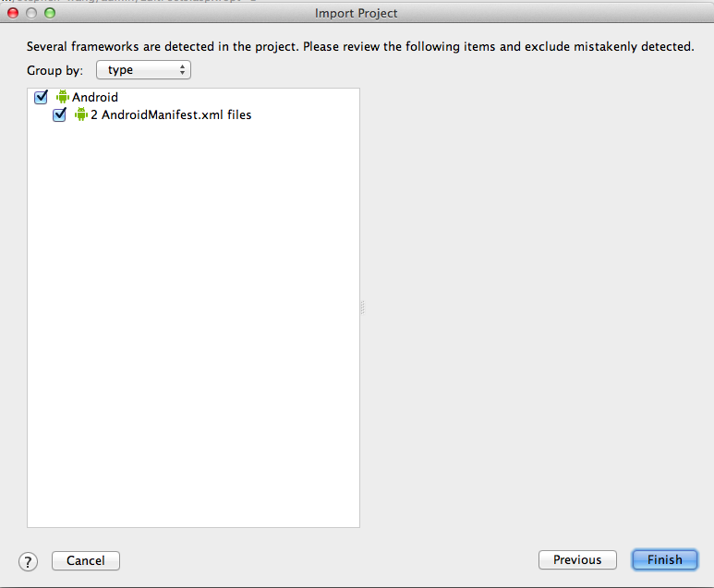The image size is (714, 588).
Task: Click the Android icon beside AndroidManifest.xml files
Action: click(81, 115)
